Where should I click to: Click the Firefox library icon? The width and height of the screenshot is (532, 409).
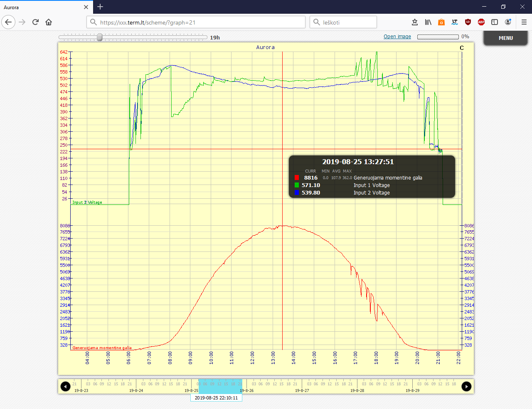tap(428, 22)
